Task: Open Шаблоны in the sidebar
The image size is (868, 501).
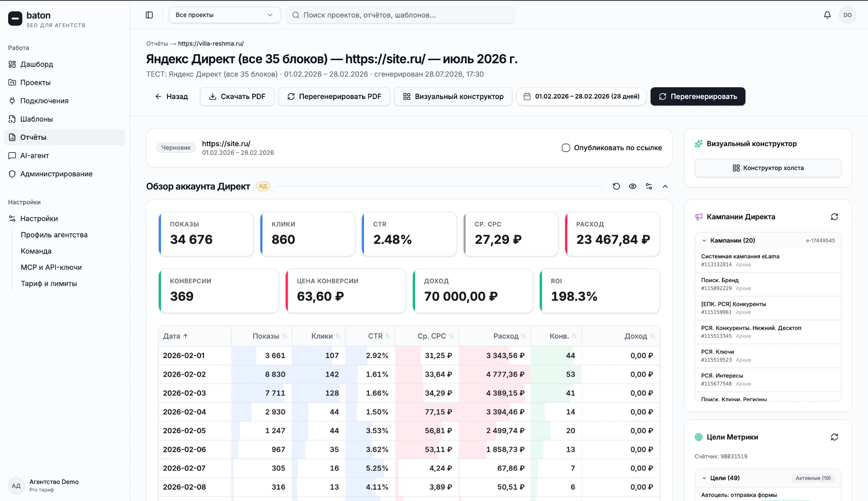Action: pos(65,119)
